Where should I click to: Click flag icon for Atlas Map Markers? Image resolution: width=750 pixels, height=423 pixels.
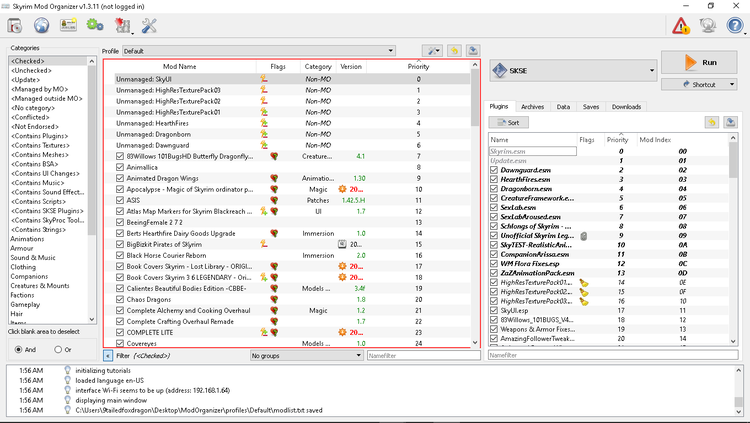[264, 212]
